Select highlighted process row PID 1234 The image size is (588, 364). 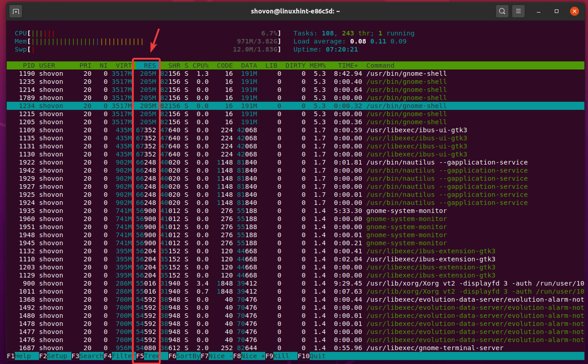pyautogui.click(x=295, y=106)
